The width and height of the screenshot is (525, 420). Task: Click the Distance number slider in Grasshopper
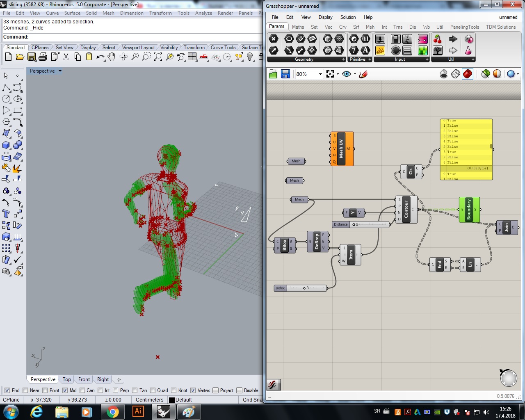coord(361,224)
